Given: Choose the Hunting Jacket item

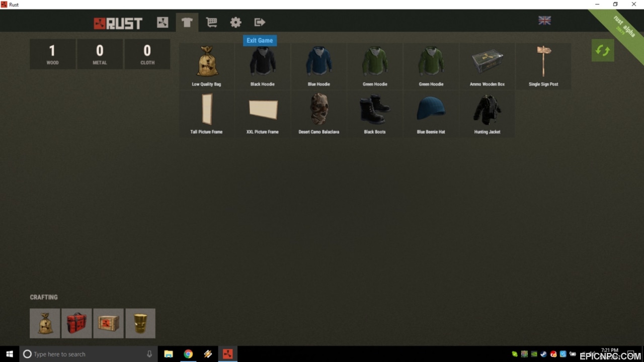Looking at the screenshot, I should coord(488,114).
